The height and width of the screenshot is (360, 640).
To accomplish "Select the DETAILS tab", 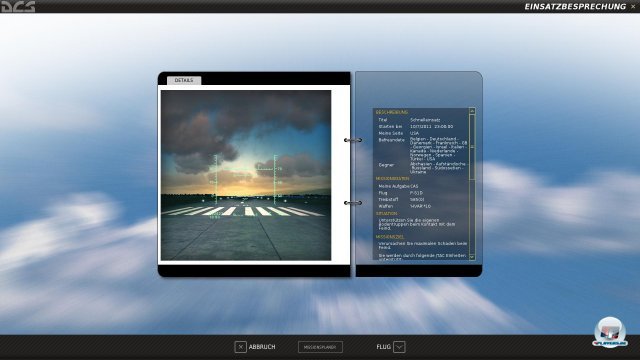I will 184,80.
